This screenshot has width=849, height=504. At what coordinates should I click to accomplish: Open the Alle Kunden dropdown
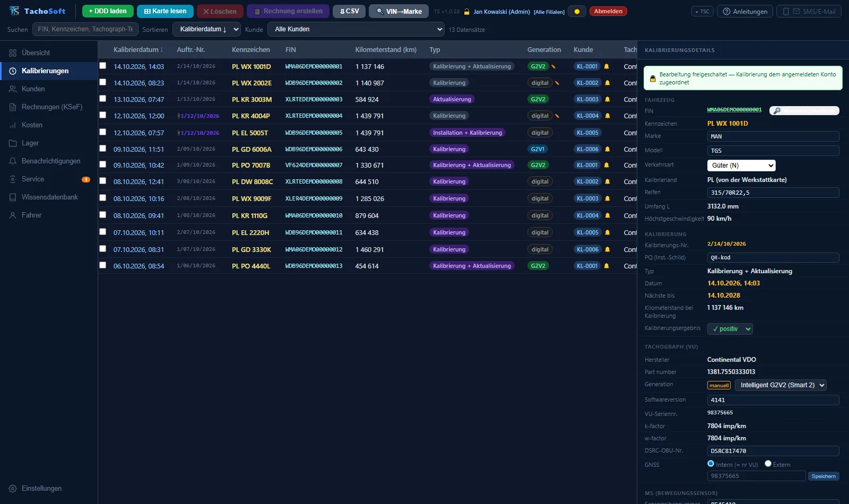click(356, 29)
